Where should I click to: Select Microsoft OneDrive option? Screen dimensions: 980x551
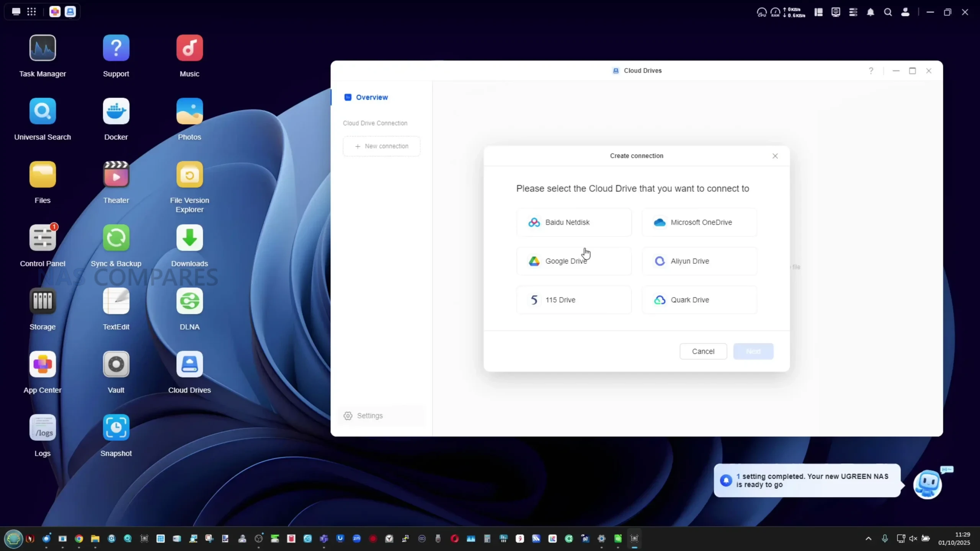pyautogui.click(x=699, y=222)
